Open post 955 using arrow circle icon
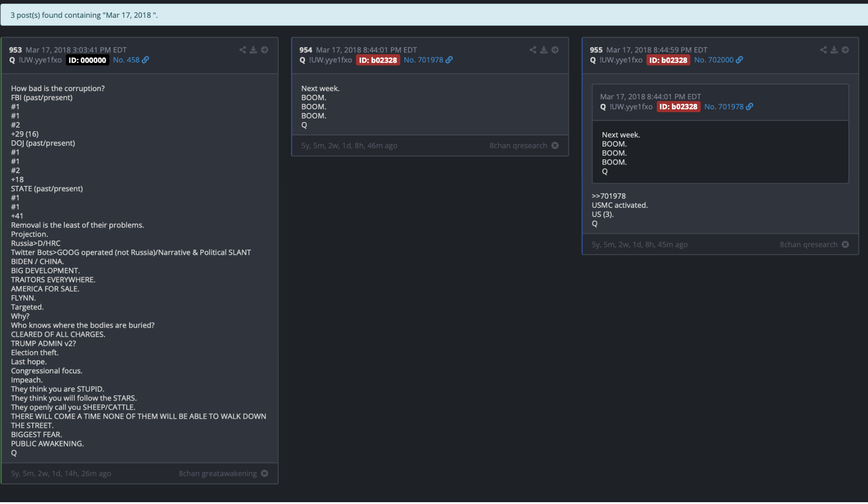Viewport: 868px width, 504px height. pos(845,50)
